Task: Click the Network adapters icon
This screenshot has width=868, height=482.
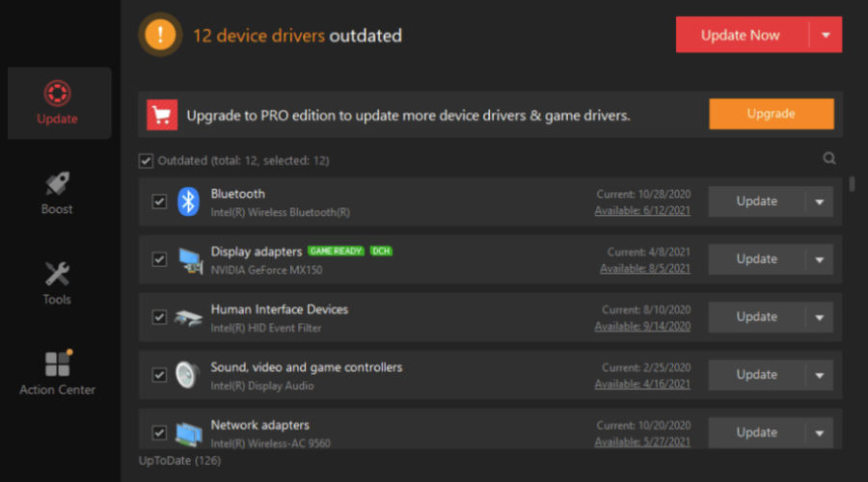Action: click(x=189, y=433)
